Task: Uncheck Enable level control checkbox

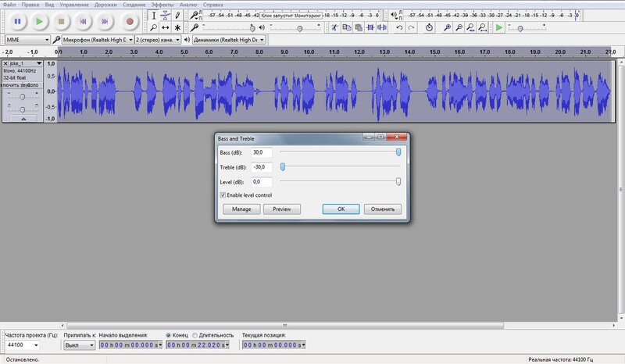Action: [223, 194]
